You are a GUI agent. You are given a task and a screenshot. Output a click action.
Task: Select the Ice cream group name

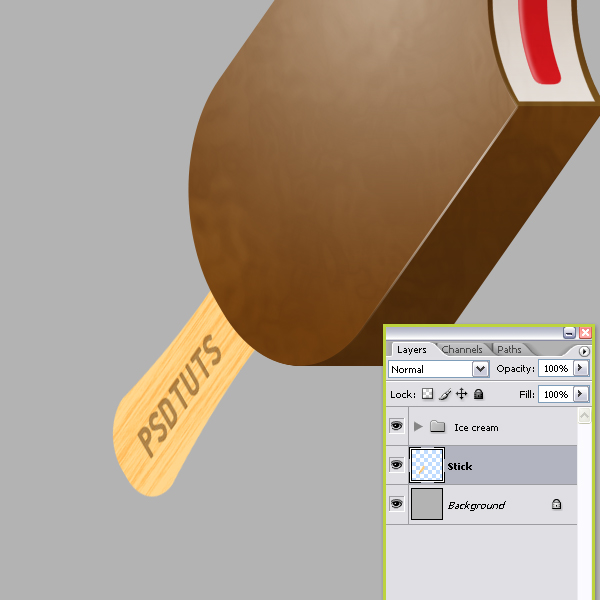click(476, 427)
